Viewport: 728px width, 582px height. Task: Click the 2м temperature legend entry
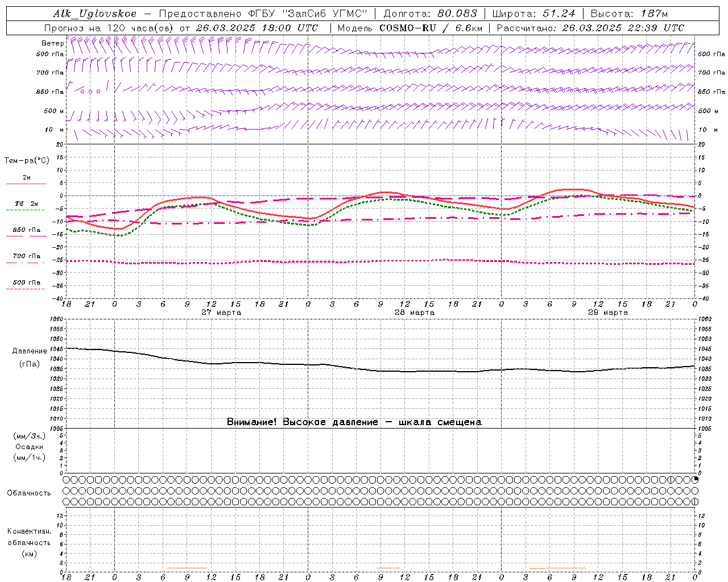click(26, 178)
